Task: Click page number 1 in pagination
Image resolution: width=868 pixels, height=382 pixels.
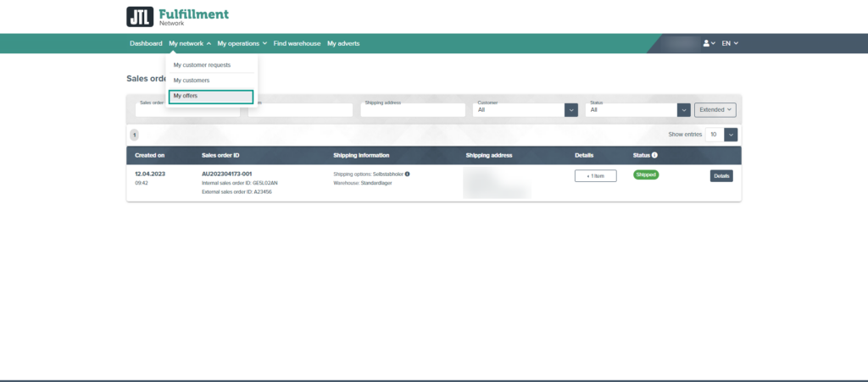Action: (x=134, y=135)
